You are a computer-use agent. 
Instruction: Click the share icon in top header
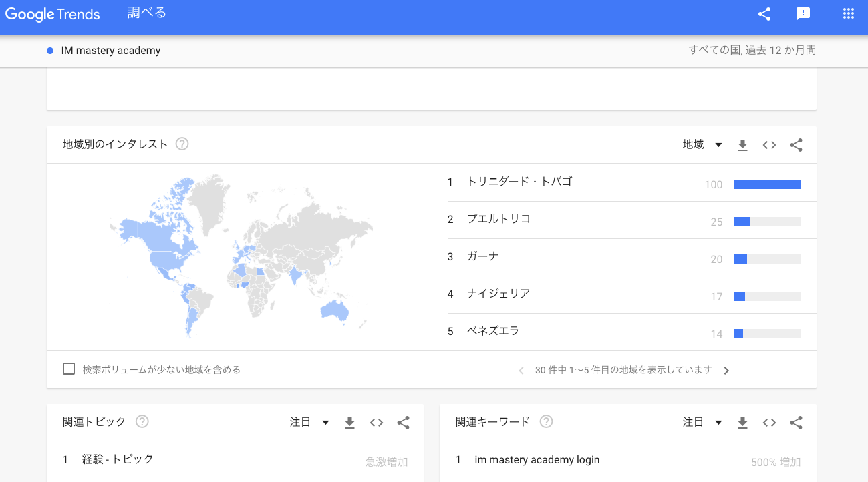764,14
